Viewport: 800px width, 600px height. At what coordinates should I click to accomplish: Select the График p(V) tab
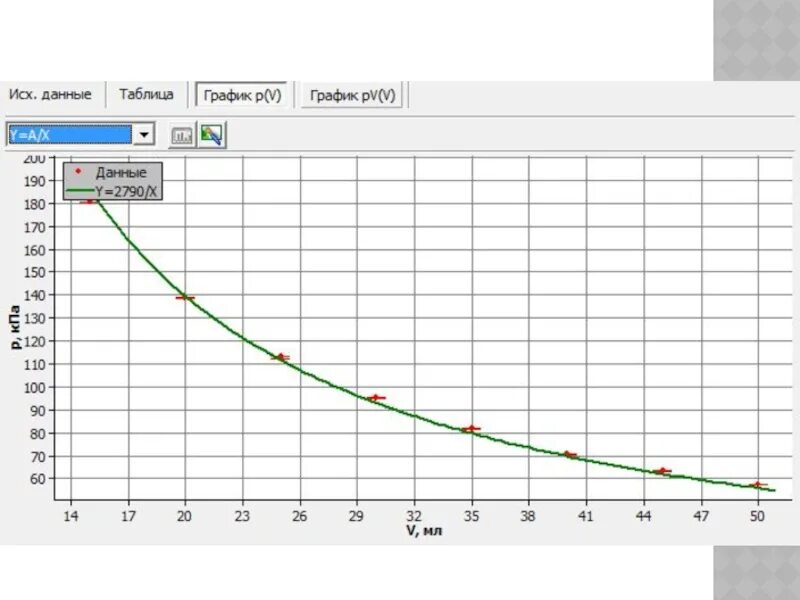(242, 95)
